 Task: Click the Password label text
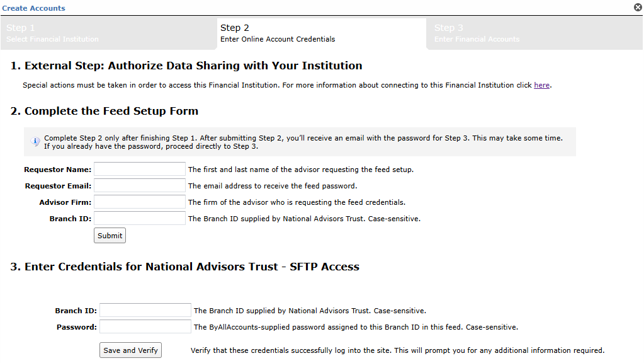coord(77,327)
